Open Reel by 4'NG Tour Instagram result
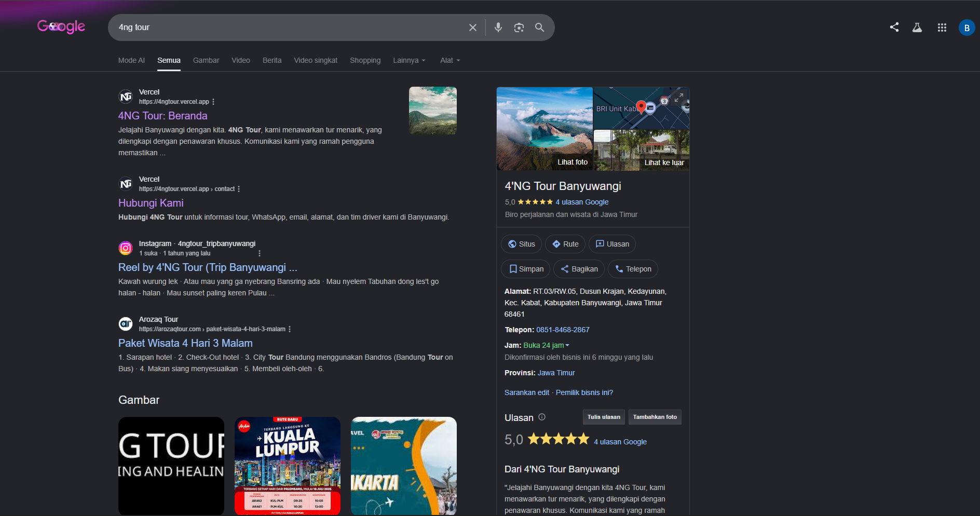 pyautogui.click(x=208, y=267)
